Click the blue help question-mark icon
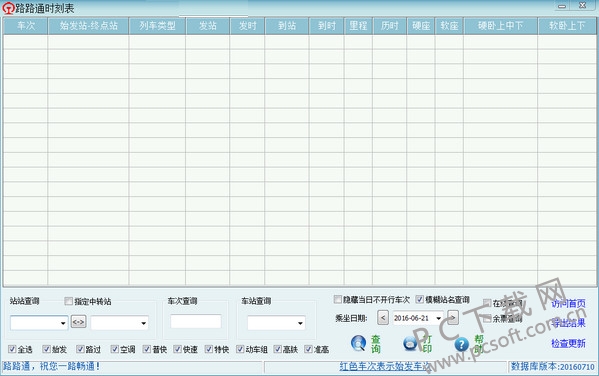The image size is (599, 376). [461, 344]
